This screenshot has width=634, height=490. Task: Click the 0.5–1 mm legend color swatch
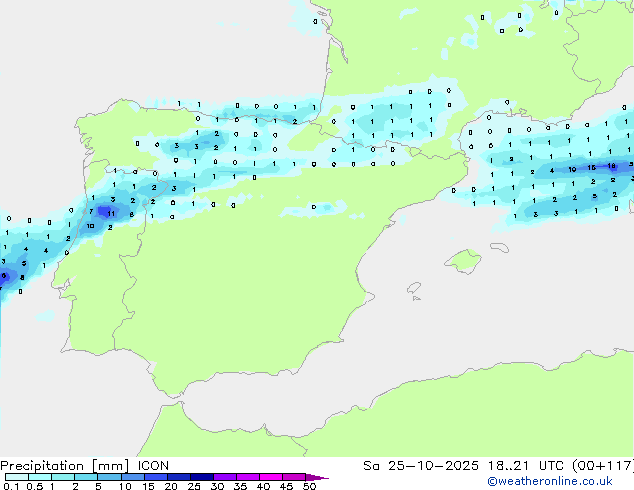click(x=40, y=477)
